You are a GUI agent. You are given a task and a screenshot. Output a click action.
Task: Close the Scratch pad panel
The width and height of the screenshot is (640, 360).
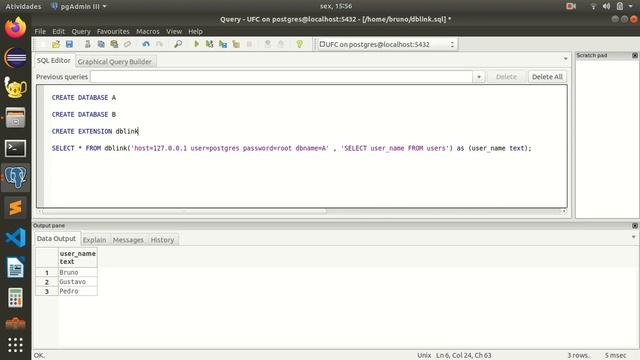tap(635, 55)
